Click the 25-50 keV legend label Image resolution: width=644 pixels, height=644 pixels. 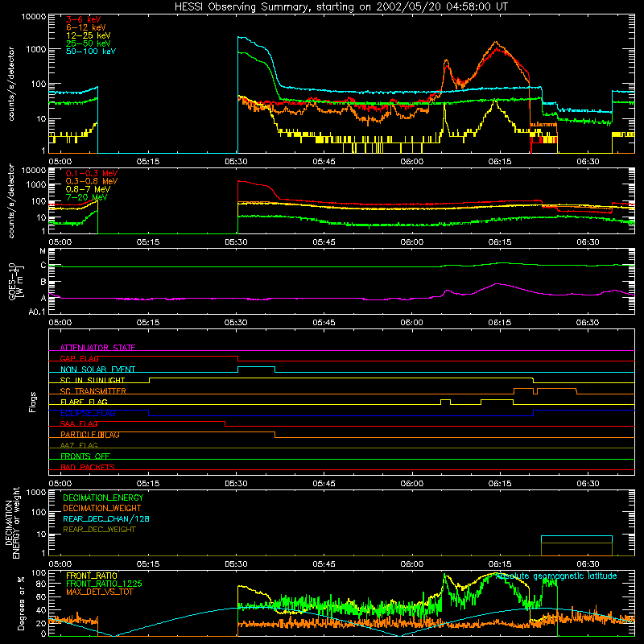(x=88, y=43)
